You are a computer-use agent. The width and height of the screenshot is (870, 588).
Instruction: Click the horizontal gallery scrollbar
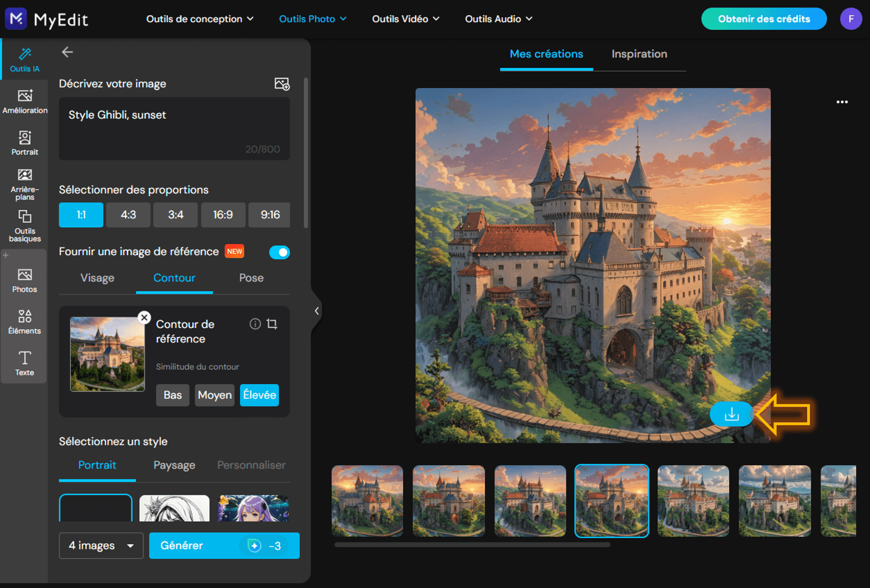click(x=472, y=544)
